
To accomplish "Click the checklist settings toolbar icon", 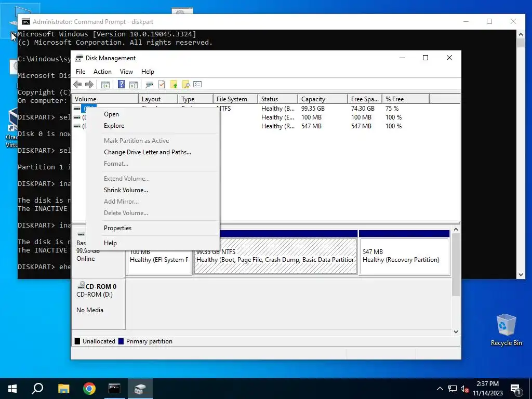I will (197, 85).
